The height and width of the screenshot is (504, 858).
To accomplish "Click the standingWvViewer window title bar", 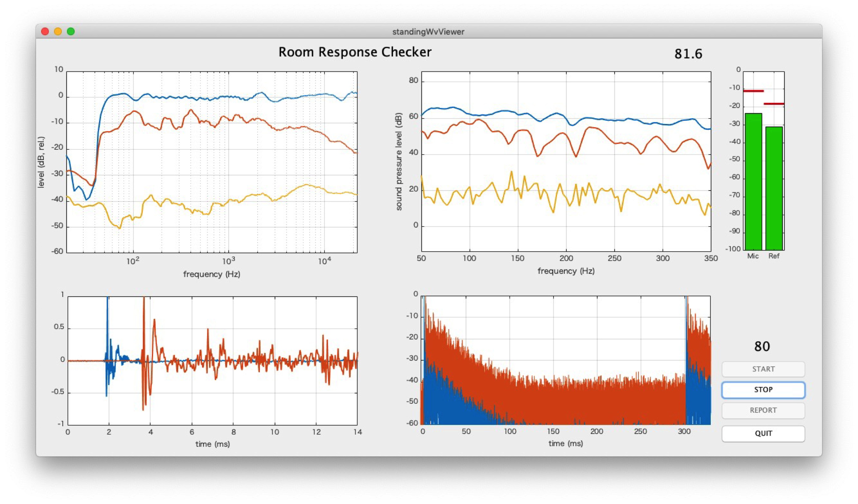I will [x=428, y=32].
